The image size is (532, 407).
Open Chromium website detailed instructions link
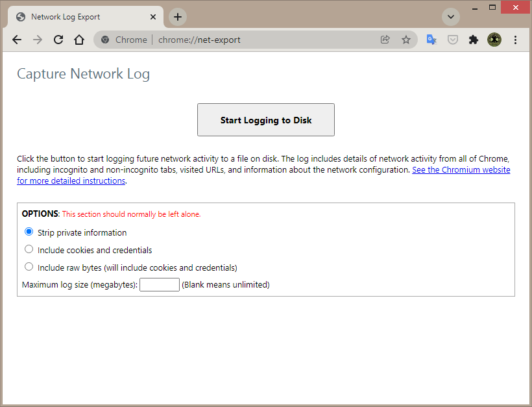click(x=263, y=175)
